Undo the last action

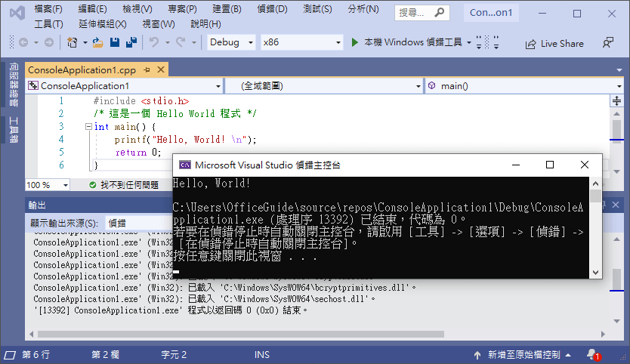click(154, 42)
